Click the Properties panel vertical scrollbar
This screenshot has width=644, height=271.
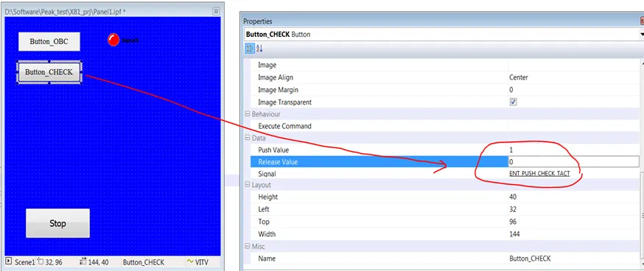(642, 162)
